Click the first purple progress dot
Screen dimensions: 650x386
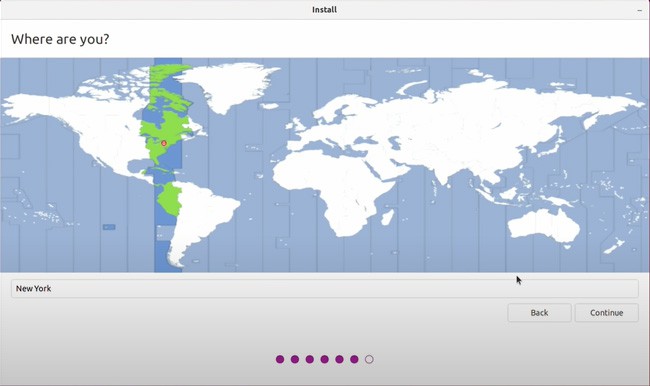280,359
